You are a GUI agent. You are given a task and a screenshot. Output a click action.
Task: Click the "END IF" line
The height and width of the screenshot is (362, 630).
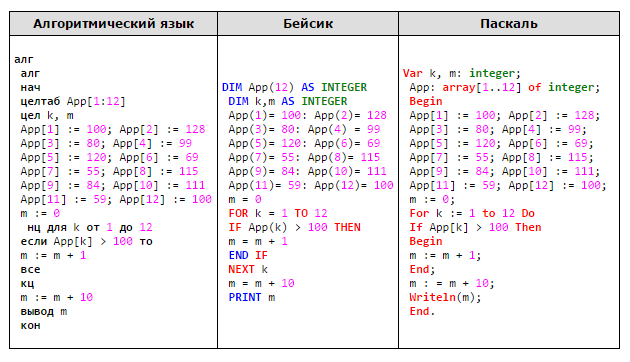pyautogui.click(x=248, y=256)
